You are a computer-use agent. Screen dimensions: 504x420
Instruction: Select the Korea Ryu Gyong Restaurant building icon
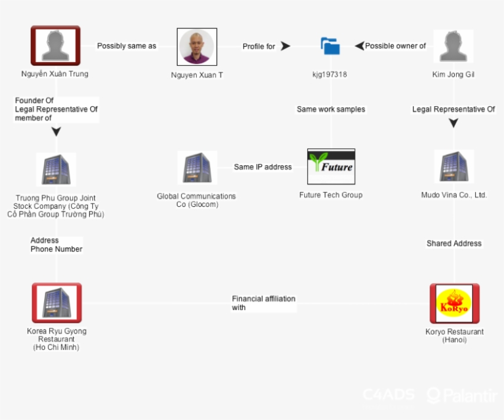click(x=56, y=301)
